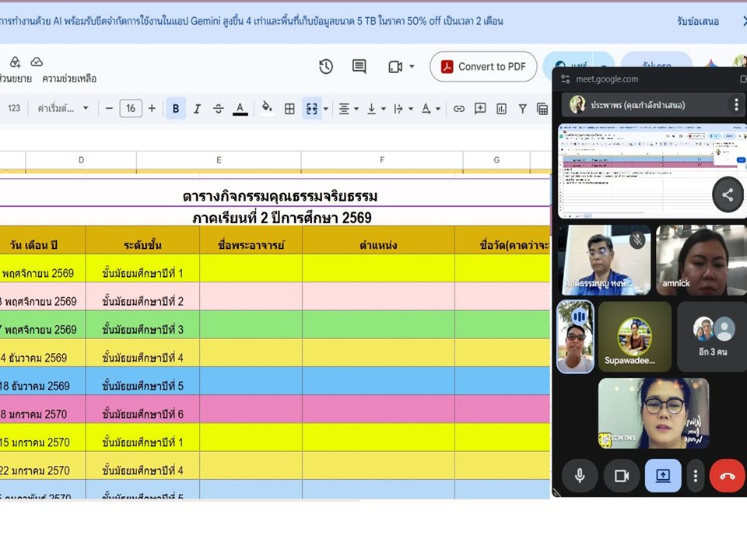
Task: Toggle strikethrough formatting
Action: (218, 109)
